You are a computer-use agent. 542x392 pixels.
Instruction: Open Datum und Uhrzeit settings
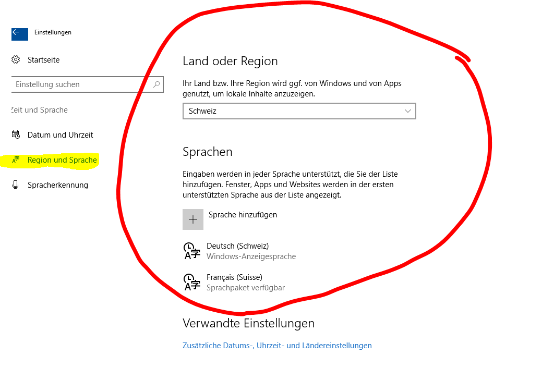pyautogui.click(x=60, y=134)
